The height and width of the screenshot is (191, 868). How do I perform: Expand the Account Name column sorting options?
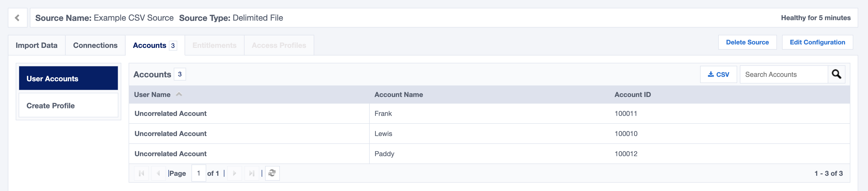[x=399, y=95]
